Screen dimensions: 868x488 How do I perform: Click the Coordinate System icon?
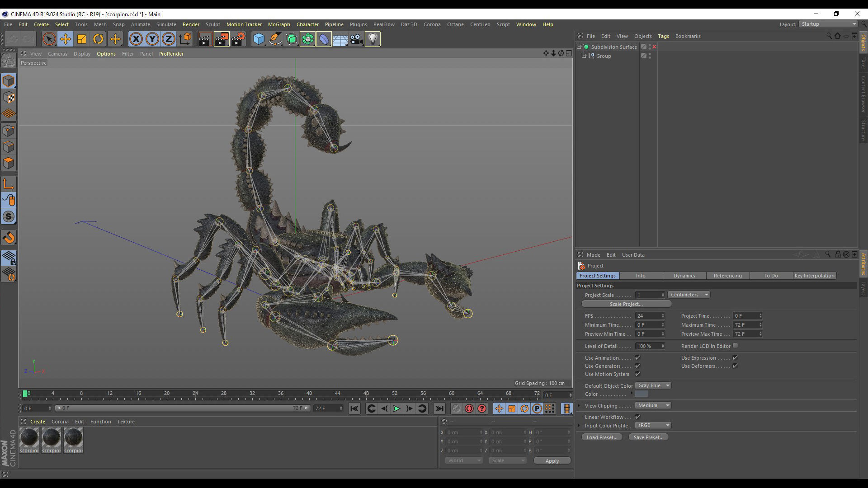tap(185, 39)
